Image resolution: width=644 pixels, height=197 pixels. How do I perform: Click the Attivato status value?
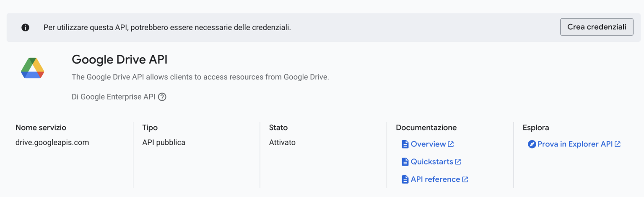(x=282, y=143)
